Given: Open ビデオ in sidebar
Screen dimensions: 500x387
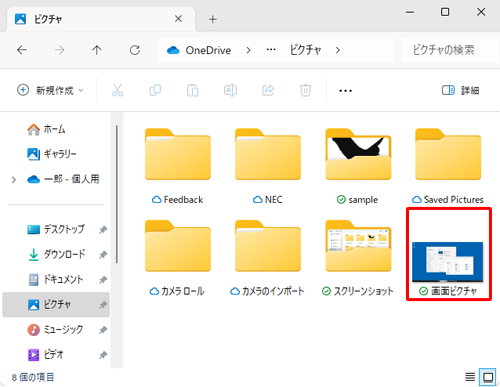Looking at the screenshot, I should pyautogui.click(x=45, y=355).
